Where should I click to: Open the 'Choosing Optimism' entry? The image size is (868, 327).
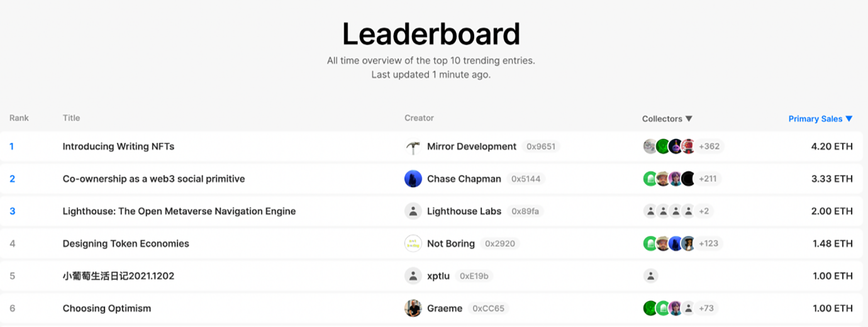click(107, 309)
